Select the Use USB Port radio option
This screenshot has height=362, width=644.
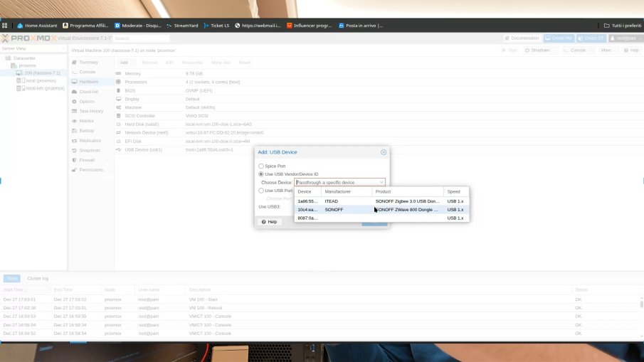click(x=260, y=191)
